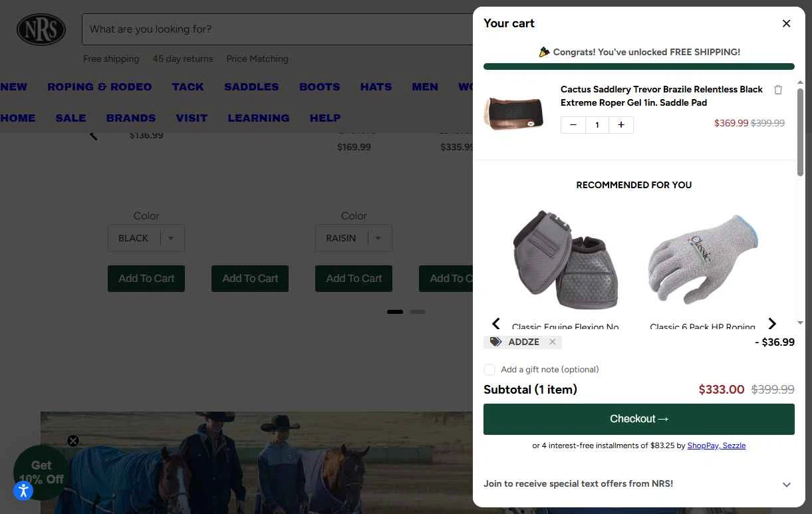Click the 45 day returns text
Image resolution: width=812 pixels, height=514 pixels.
coord(183,59)
